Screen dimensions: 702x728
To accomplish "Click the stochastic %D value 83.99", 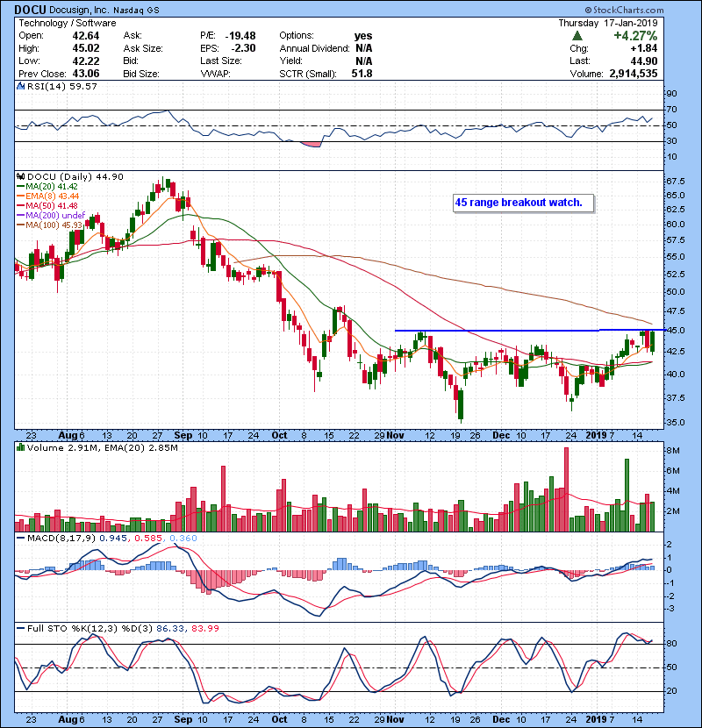I will (x=205, y=629).
